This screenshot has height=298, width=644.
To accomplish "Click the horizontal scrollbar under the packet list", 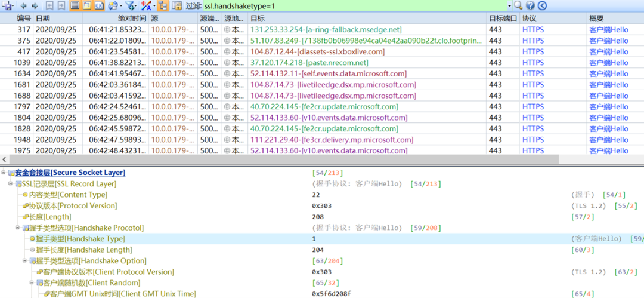I will tap(280, 159).
